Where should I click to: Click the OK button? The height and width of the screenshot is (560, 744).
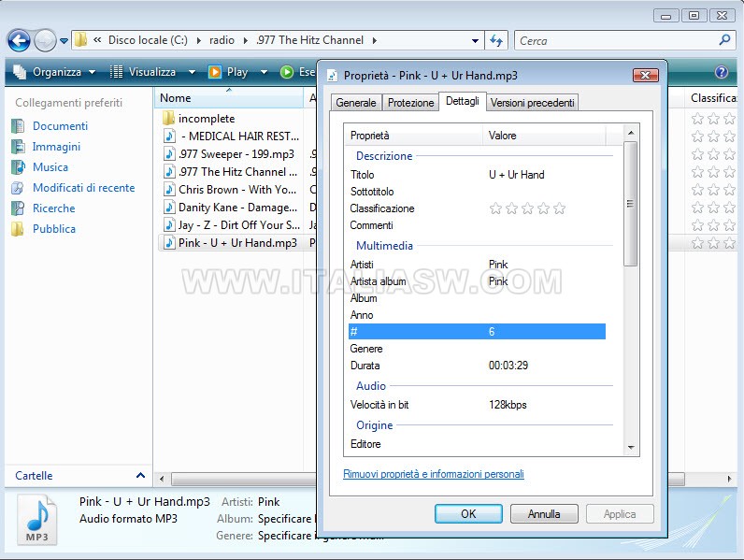click(468, 514)
